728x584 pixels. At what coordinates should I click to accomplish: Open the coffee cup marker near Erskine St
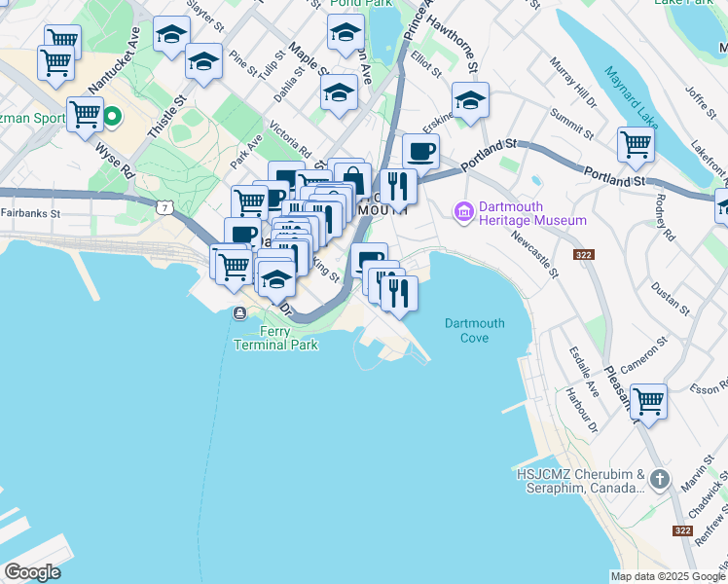420,151
